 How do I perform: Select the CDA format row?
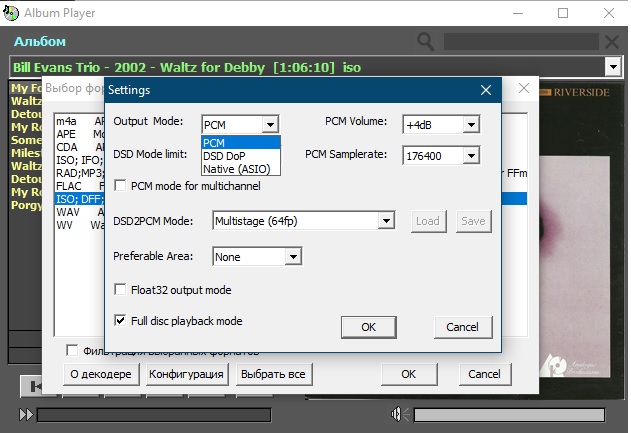(80, 147)
